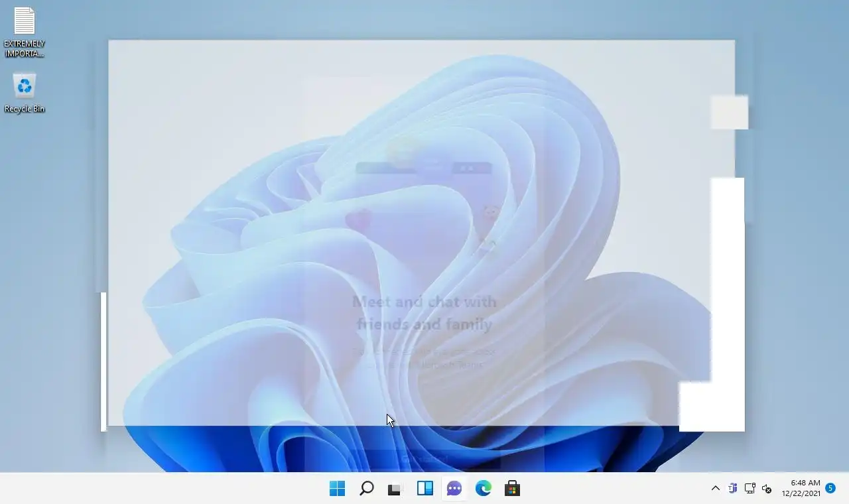Open the Widgets panel
The height and width of the screenshot is (504, 849).
424,489
